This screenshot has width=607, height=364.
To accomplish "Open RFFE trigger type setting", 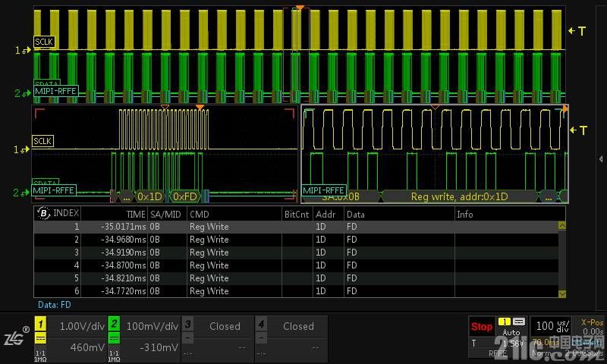I will (498, 353).
